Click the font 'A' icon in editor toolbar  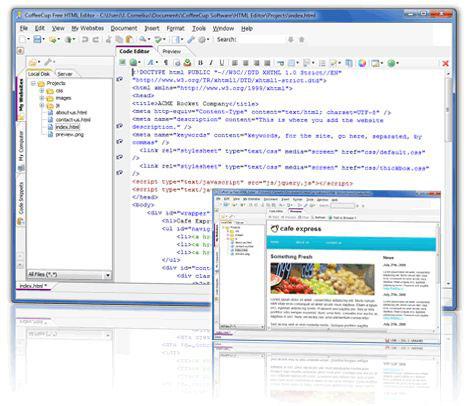(150, 62)
